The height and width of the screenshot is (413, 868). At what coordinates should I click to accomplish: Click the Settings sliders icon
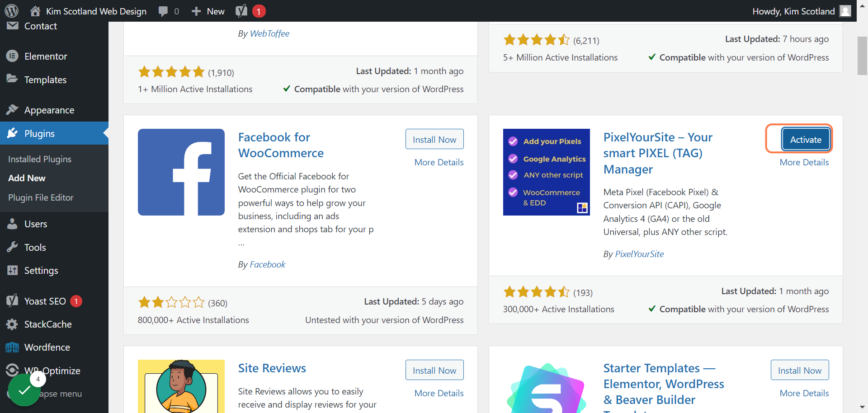pyautogui.click(x=12, y=270)
